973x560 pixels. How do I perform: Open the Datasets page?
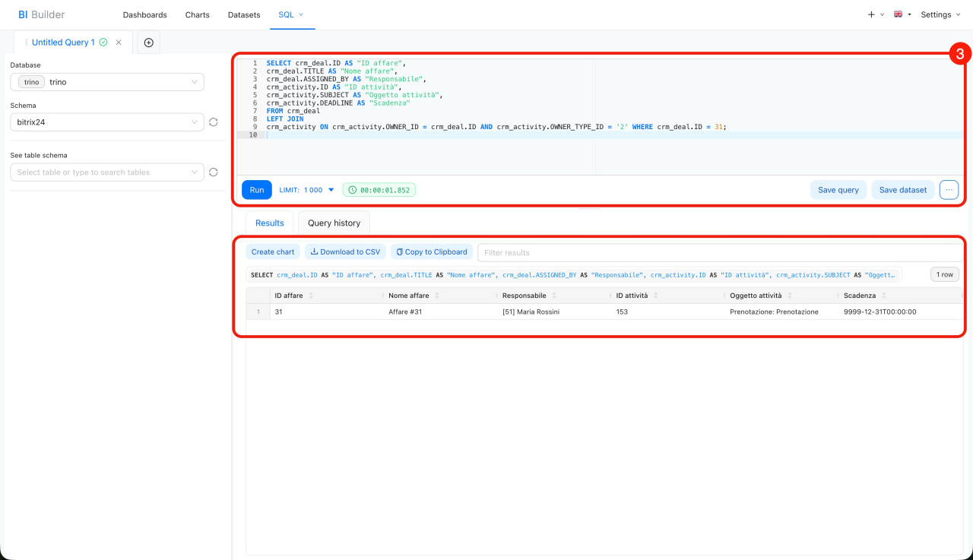click(x=244, y=14)
